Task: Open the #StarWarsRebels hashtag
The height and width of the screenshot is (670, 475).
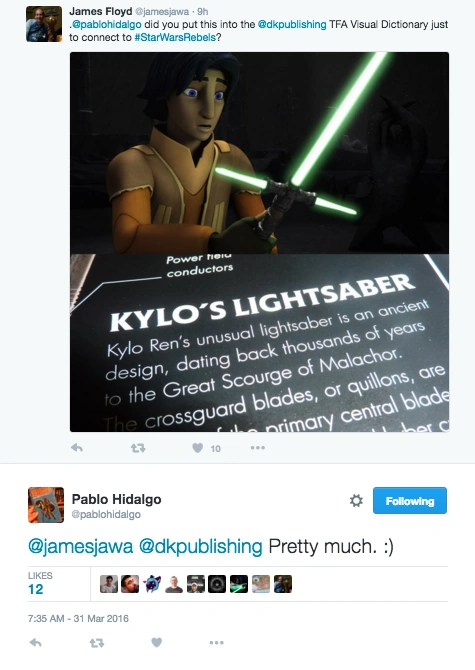Action: 175,38
